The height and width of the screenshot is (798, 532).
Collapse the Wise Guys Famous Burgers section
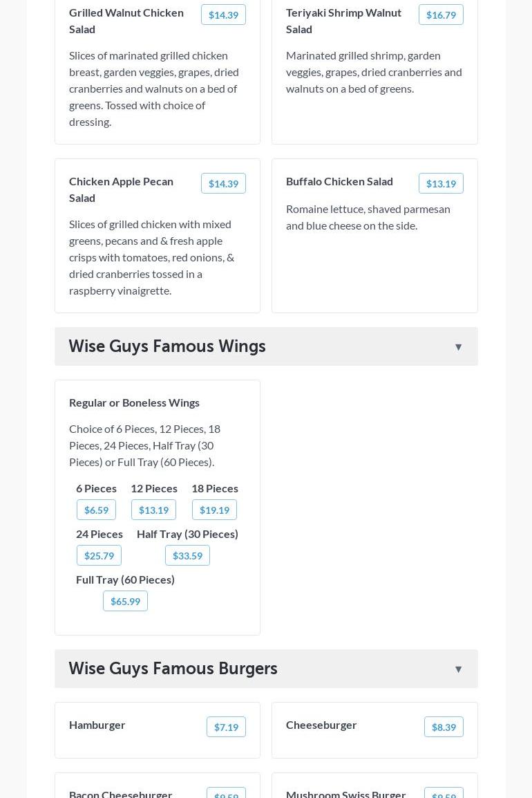click(x=458, y=669)
